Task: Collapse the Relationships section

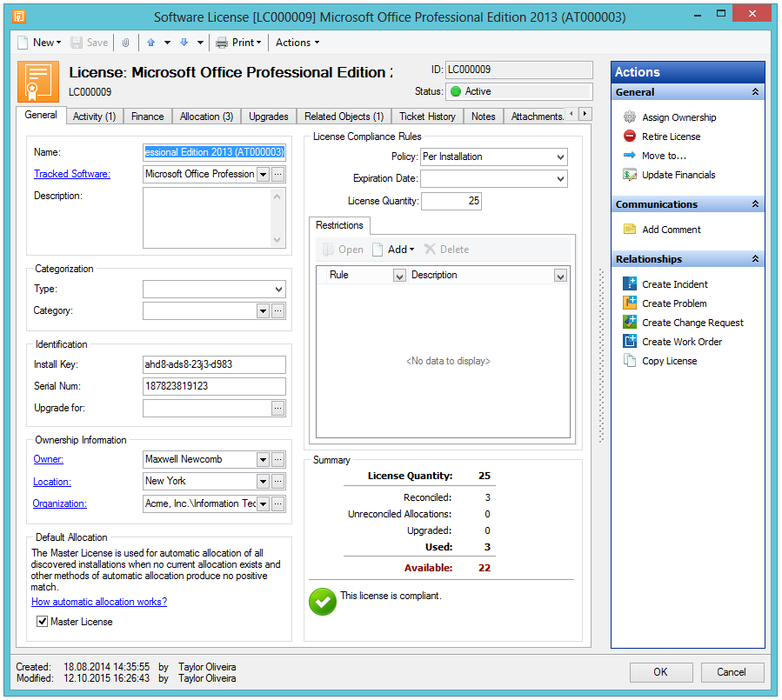Action: tap(755, 259)
